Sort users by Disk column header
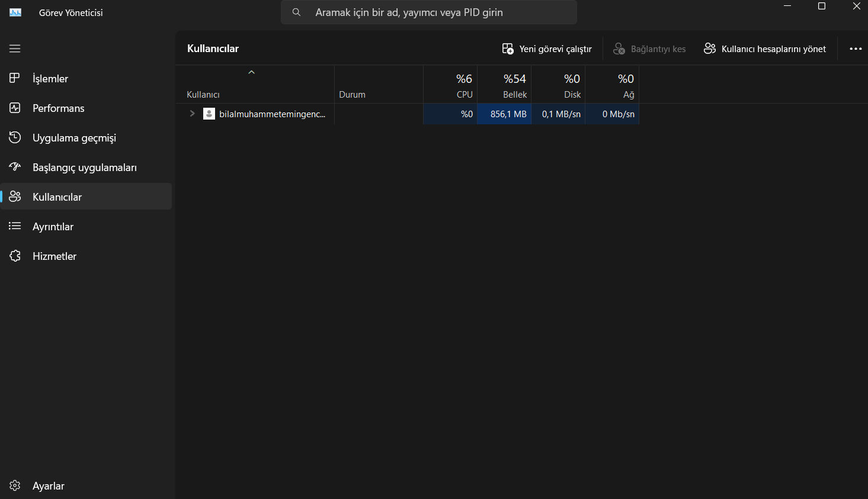This screenshot has width=868, height=499. point(558,84)
